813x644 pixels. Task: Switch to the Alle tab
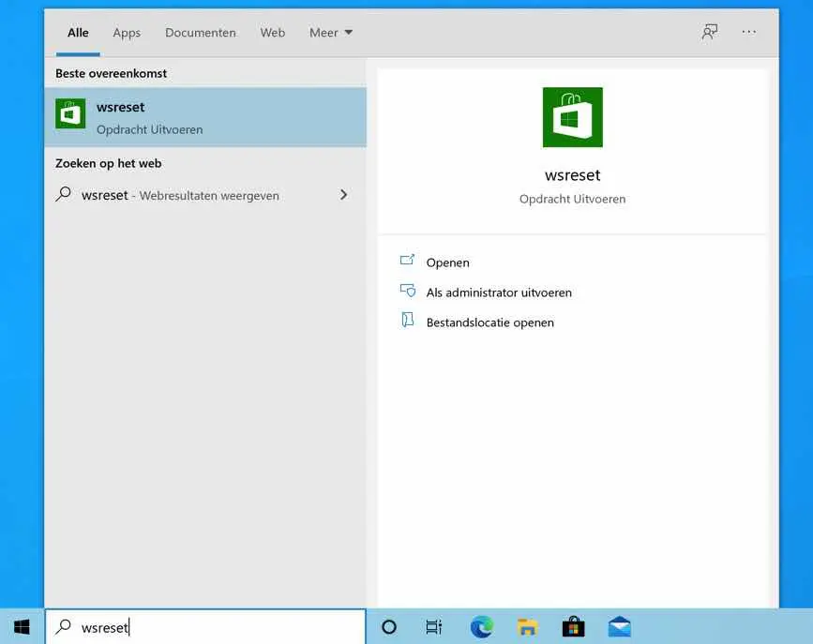click(78, 33)
